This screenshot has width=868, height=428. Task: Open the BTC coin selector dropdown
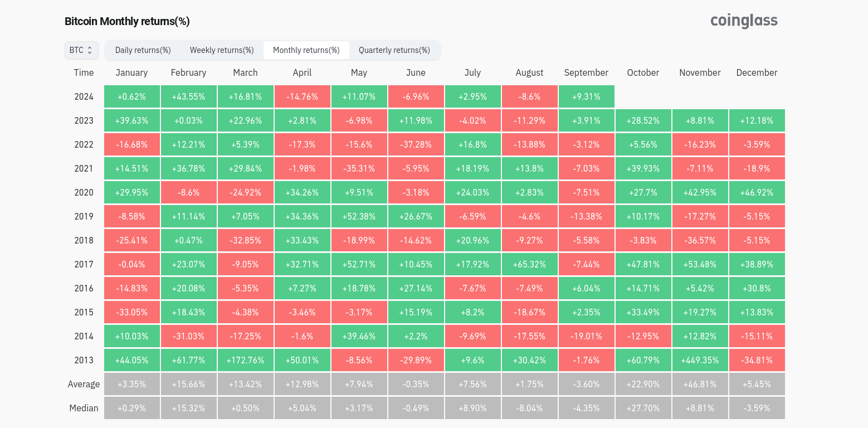click(x=81, y=50)
